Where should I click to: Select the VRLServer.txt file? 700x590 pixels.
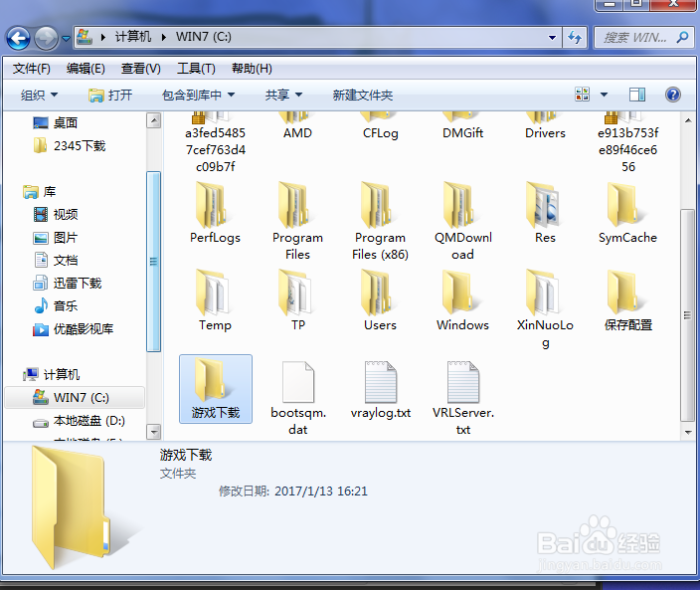click(x=463, y=397)
